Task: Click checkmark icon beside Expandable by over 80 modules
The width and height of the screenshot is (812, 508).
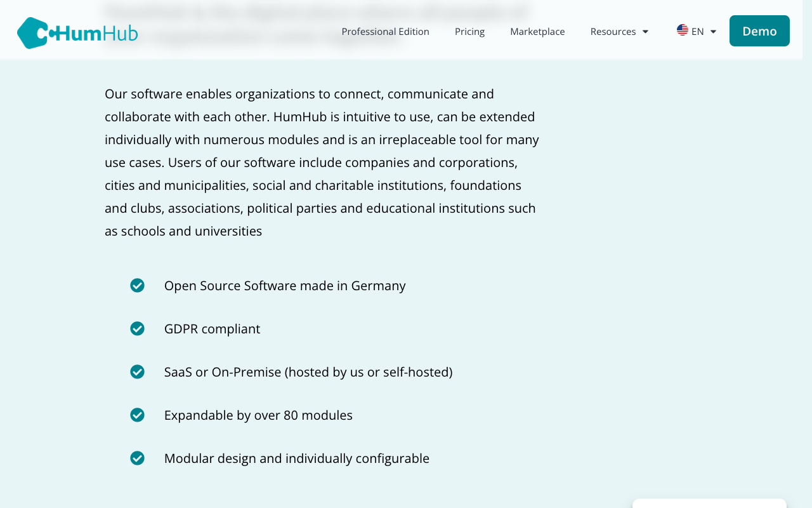Action: [137, 415]
